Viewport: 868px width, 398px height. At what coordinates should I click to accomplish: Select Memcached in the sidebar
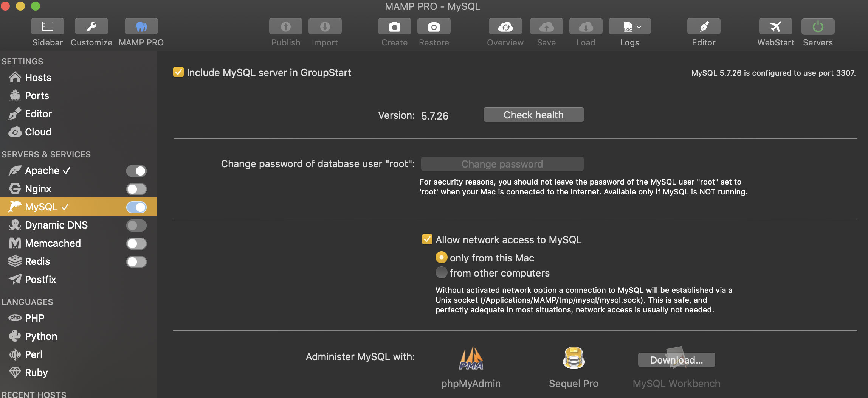click(x=79, y=243)
